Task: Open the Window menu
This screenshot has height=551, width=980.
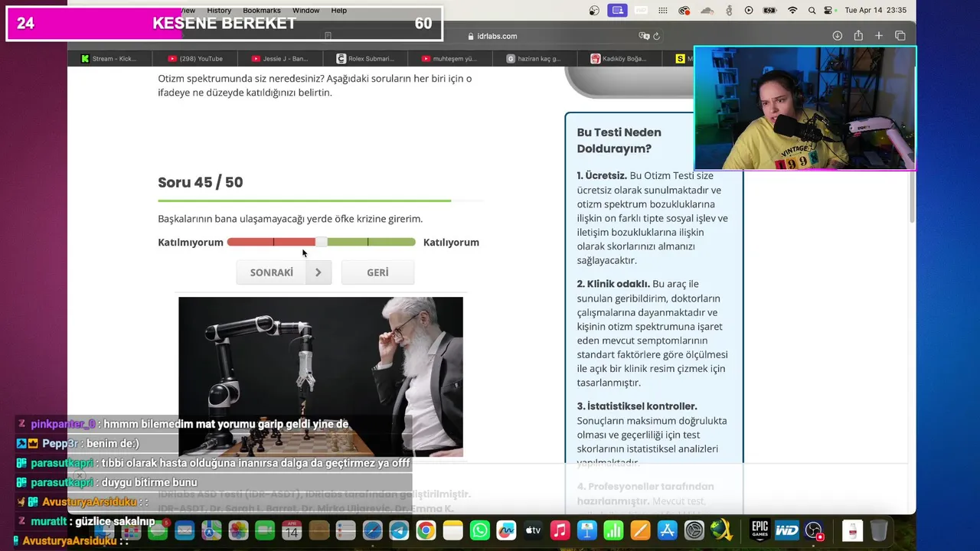Action: 305,11
